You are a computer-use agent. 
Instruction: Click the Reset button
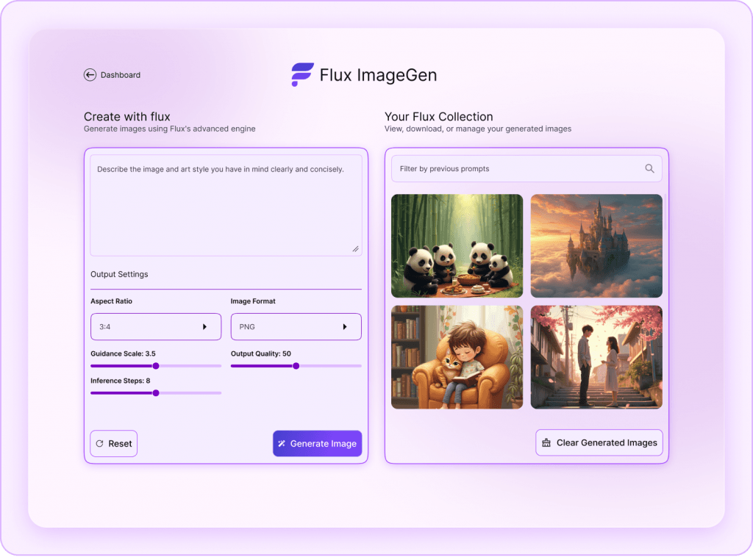coord(114,444)
